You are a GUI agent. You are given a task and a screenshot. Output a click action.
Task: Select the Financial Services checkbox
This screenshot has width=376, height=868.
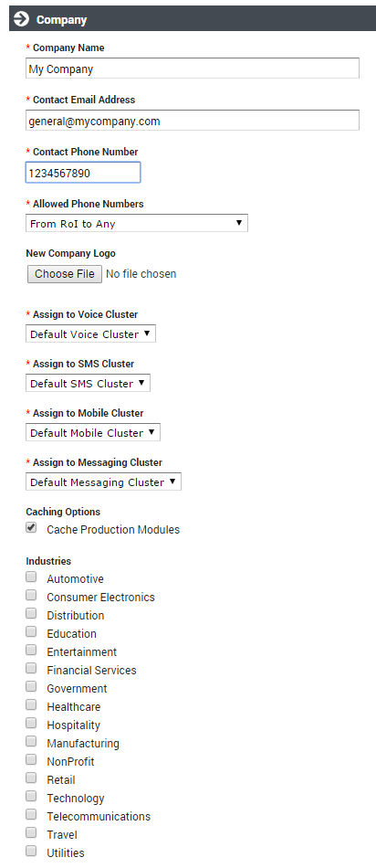[x=31, y=668]
